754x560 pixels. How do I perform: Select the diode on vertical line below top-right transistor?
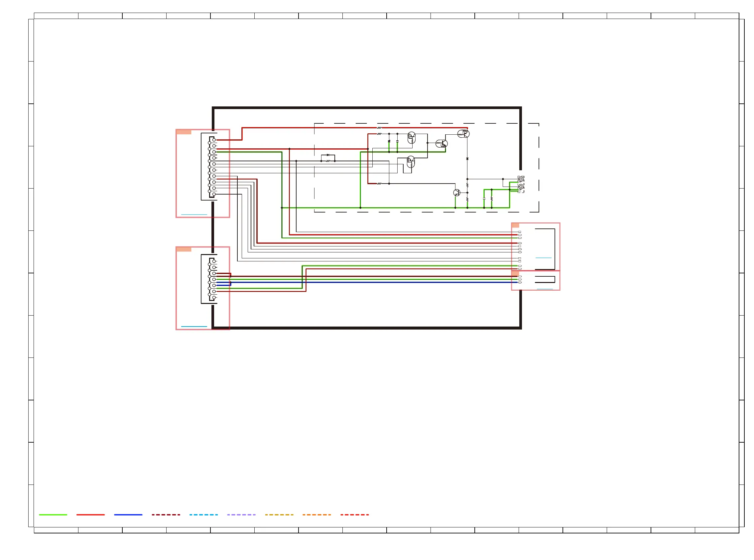[x=467, y=159]
